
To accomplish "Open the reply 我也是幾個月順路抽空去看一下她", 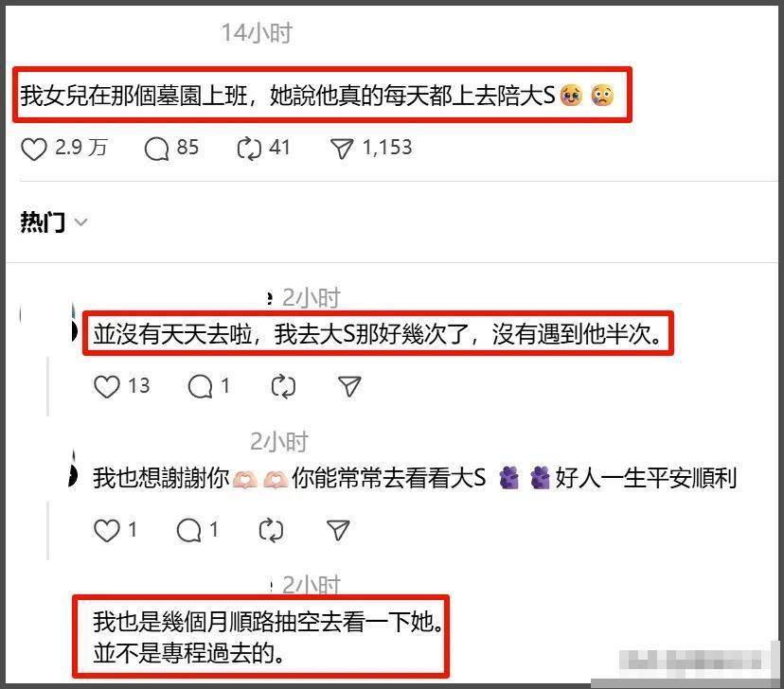I will pos(268,638).
